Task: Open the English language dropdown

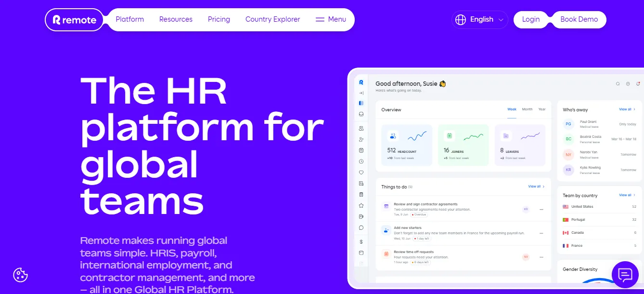Action: pos(480,20)
